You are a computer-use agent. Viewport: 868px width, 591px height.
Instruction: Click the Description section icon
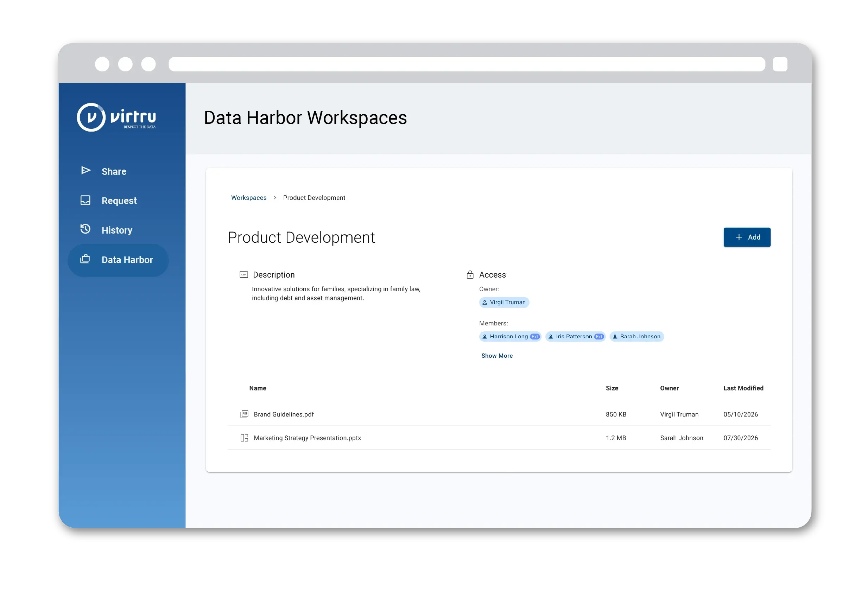click(244, 275)
